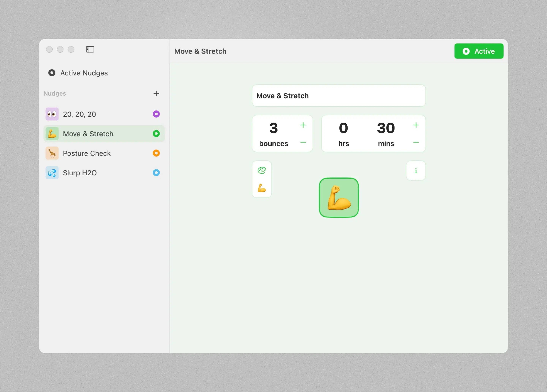Image resolution: width=547 pixels, height=392 pixels.
Task: Open the color palette picker icon
Action: (x=262, y=171)
